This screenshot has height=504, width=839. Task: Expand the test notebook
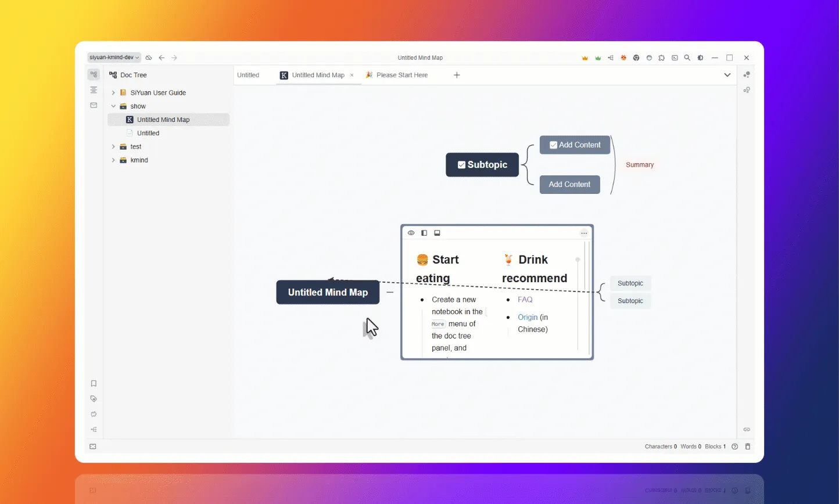click(x=113, y=147)
